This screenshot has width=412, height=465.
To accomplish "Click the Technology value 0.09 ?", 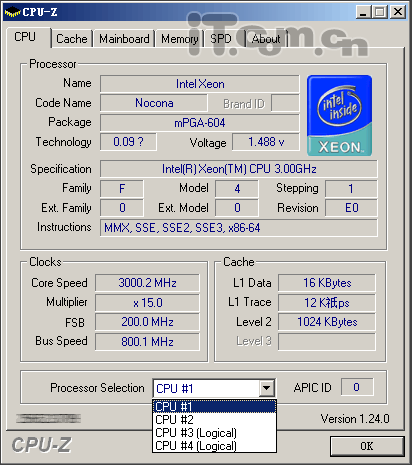I will click(128, 142).
